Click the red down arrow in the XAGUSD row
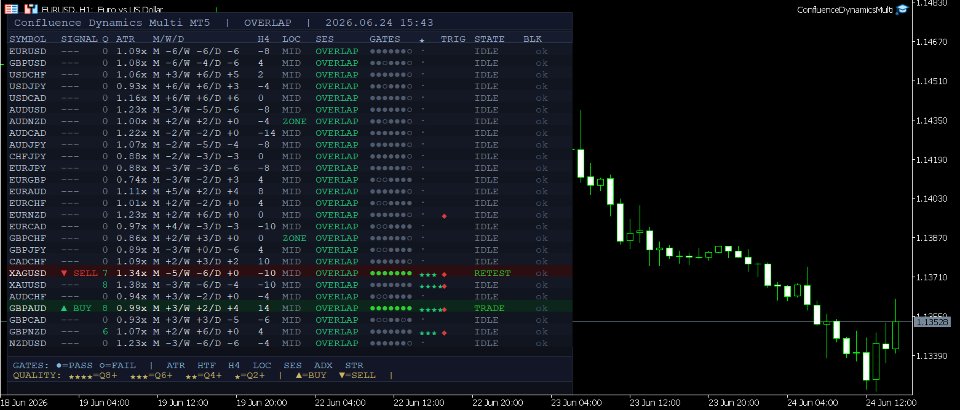Screen dimensions: 960x410 click(65, 274)
